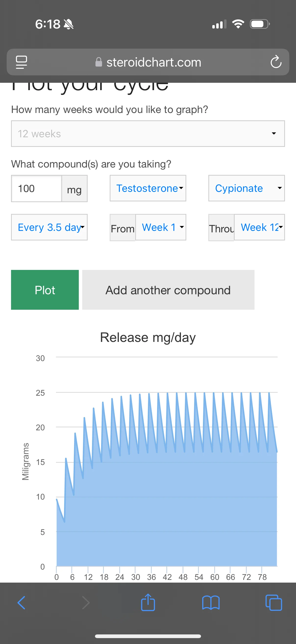This screenshot has height=644, width=296.
Task: Tap the Safari back arrow
Action: pos(22,603)
